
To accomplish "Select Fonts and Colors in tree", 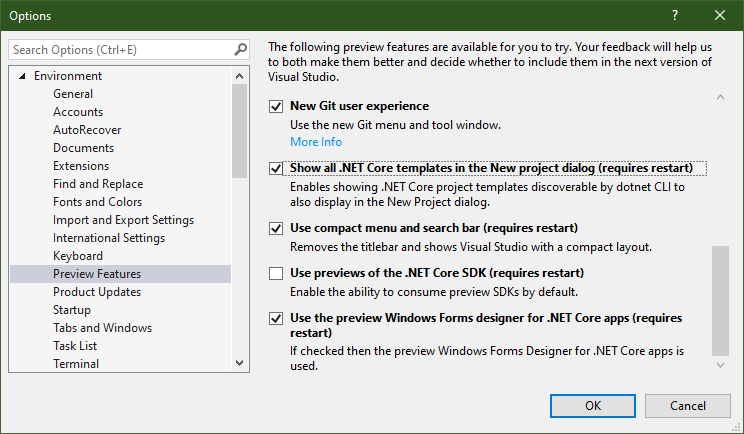I will (97, 202).
